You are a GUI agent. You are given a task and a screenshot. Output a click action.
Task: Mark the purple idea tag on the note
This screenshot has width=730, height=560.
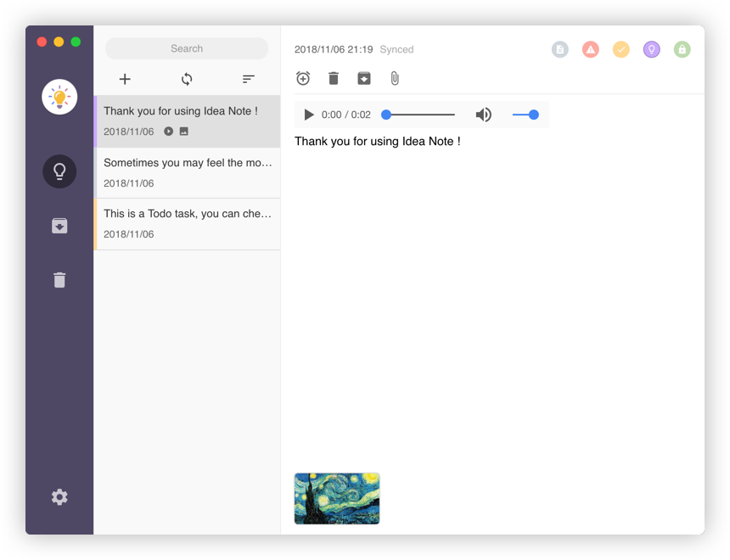pyautogui.click(x=652, y=49)
